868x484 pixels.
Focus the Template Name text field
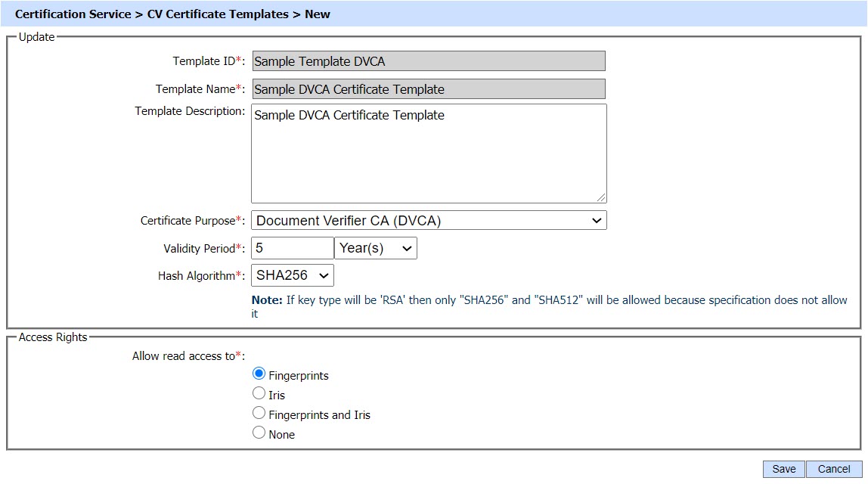428,89
